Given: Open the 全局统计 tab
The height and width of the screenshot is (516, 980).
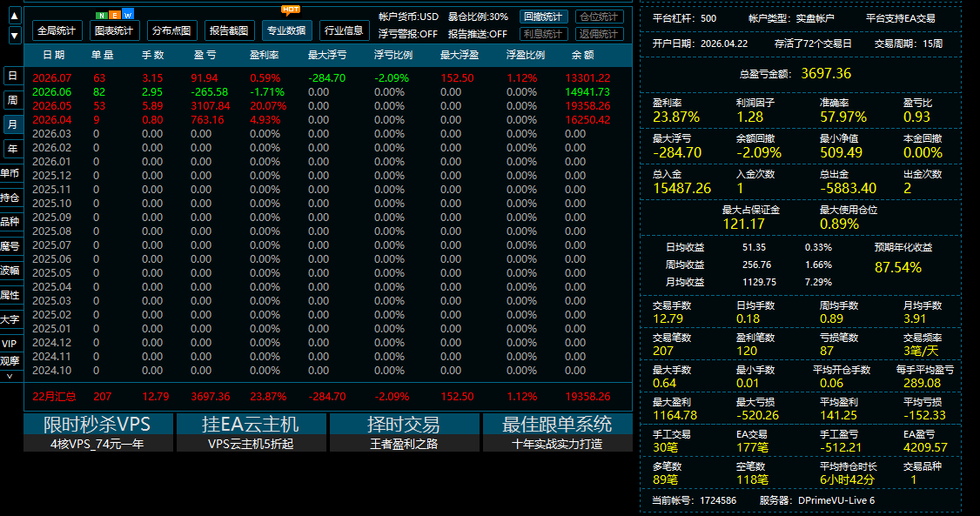Looking at the screenshot, I should tap(57, 30).
